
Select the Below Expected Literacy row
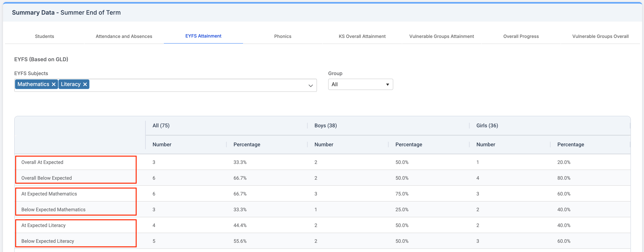[47, 241]
